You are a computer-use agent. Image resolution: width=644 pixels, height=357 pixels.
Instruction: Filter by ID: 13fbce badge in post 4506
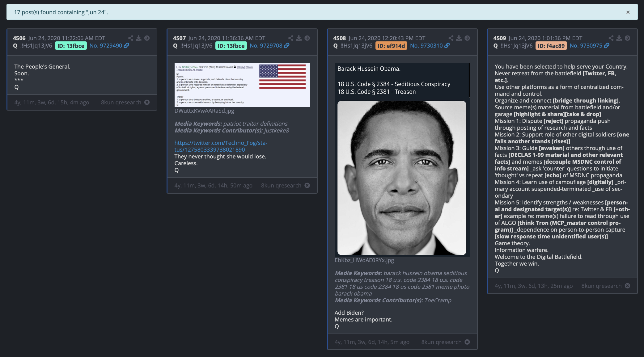coord(71,46)
